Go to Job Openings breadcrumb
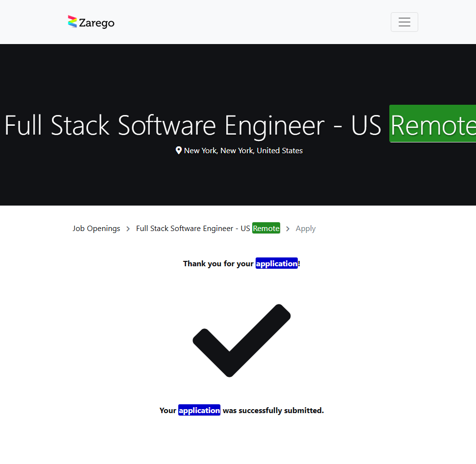Screen dimensions: 476x464 click(x=96, y=229)
